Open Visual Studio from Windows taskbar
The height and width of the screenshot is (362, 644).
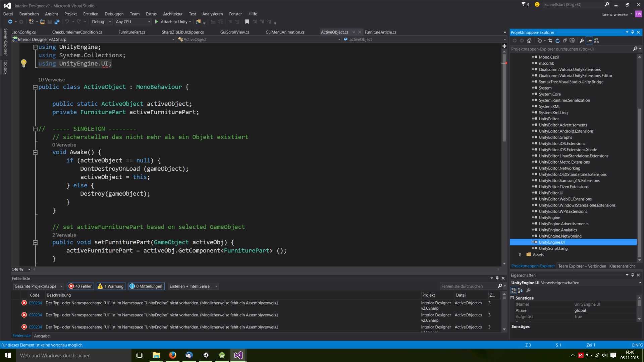point(238,355)
